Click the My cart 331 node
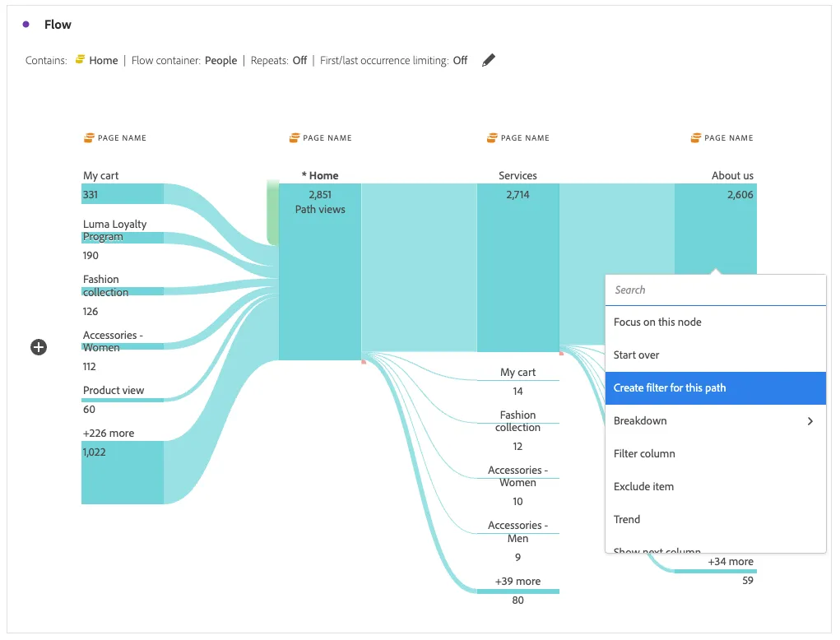 pyautogui.click(x=122, y=194)
